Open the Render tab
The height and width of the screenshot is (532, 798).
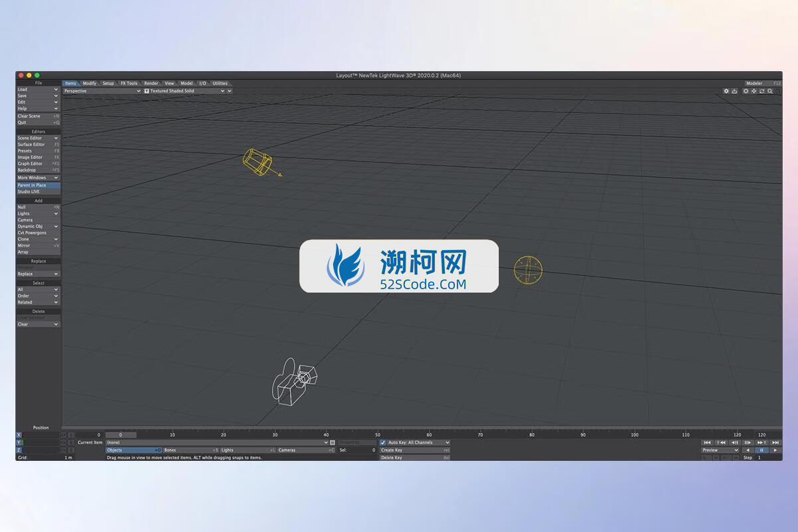(152, 83)
